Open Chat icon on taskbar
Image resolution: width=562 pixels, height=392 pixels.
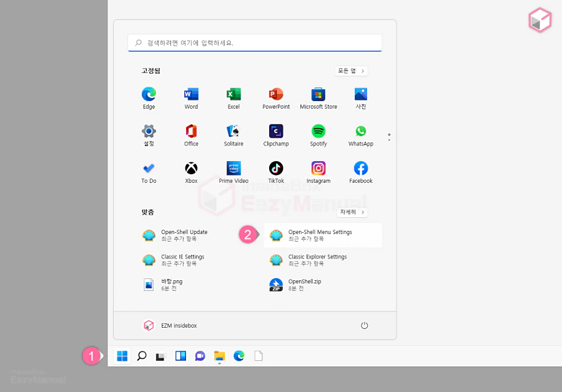click(200, 356)
